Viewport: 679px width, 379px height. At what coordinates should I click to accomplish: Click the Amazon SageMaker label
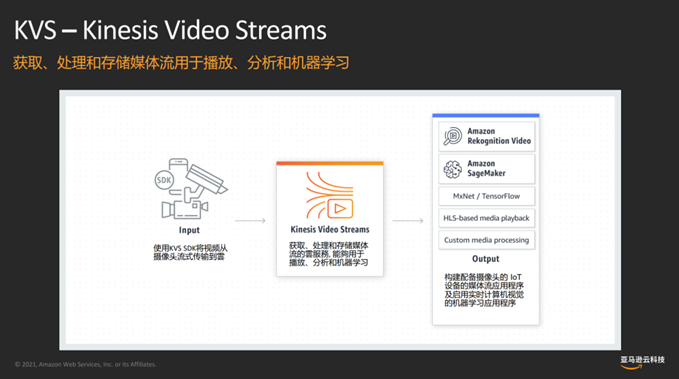tap(486, 168)
